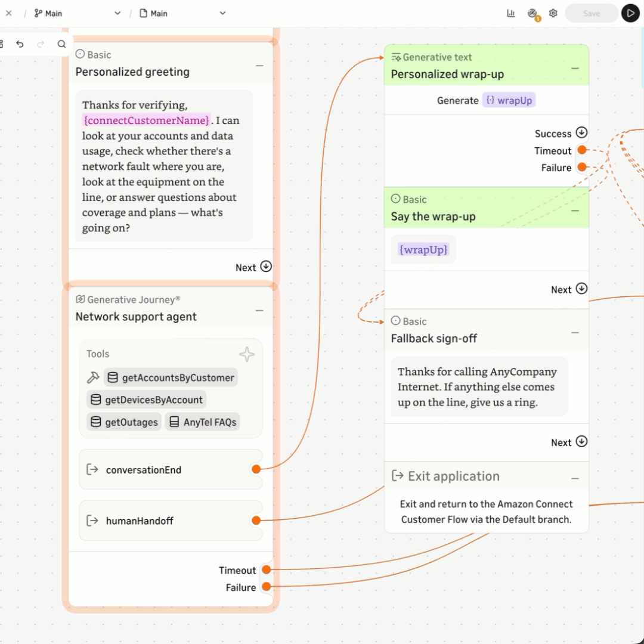Click the Network support agent title
The height and width of the screenshot is (644, 644).
136,317
